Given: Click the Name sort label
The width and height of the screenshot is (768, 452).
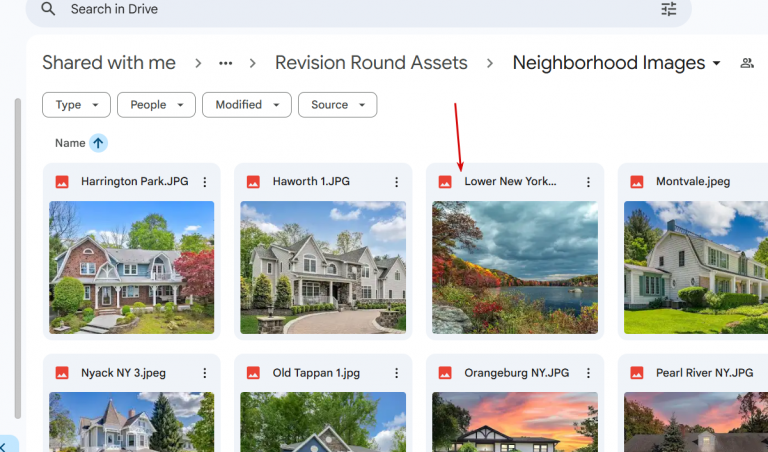Looking at the screenshot, I should pos(70,143).
